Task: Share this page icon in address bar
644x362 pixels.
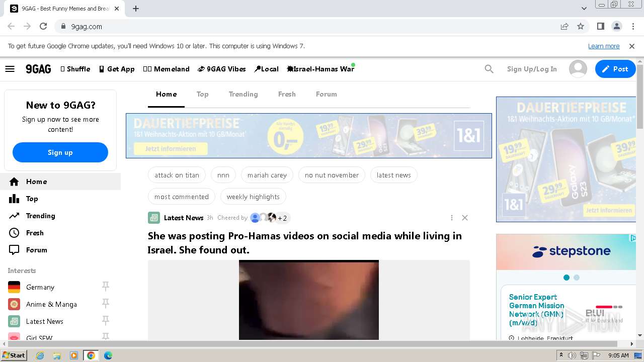Action: (x=565, y=26)
